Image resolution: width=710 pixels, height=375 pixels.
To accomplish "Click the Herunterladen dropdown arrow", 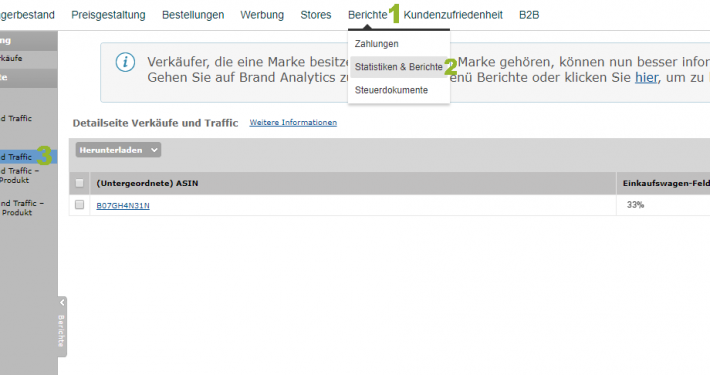I will [154, 150].
